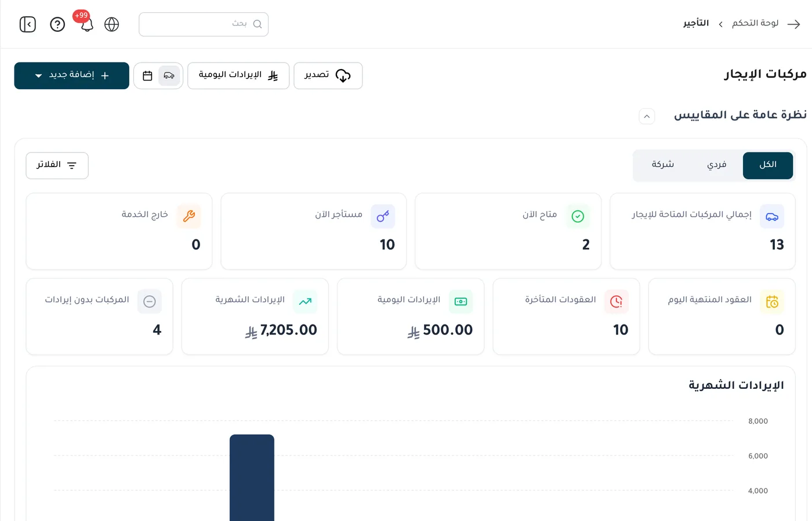
Task: Click the calendar icon on العقود المنتهية اليوم card
Action: 772,301
